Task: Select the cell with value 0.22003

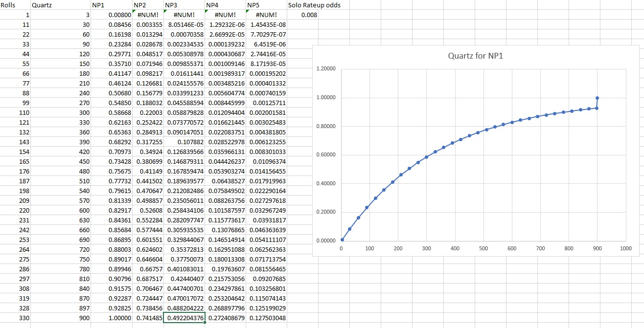Action: pyautogui.click(x=148, y=112)
